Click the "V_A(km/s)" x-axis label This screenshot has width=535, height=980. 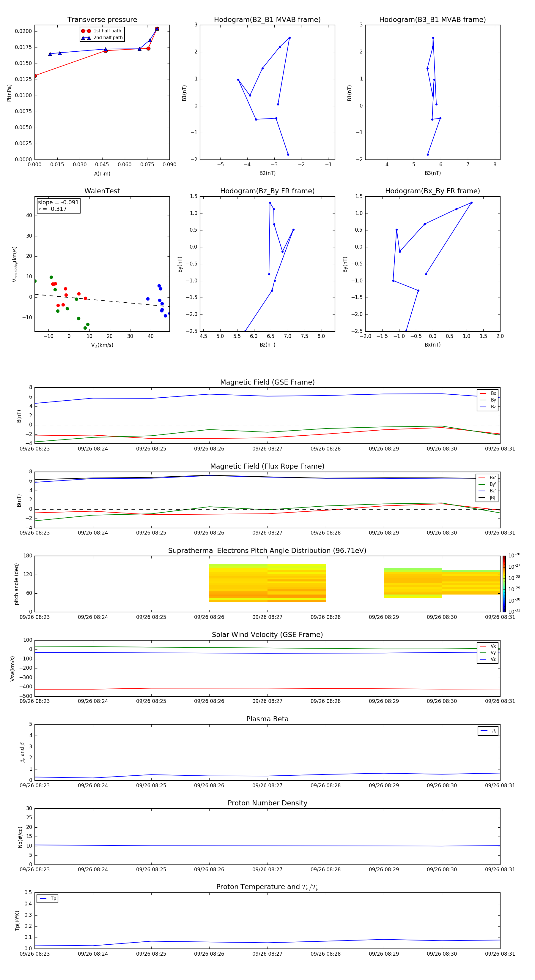point(102,345)
